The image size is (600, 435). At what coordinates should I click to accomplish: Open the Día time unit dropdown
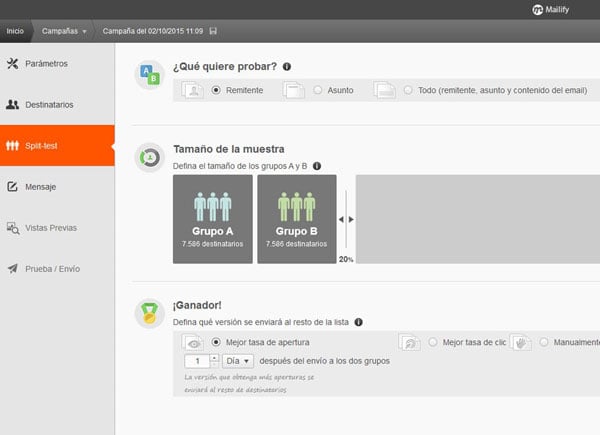pos(238,361)
